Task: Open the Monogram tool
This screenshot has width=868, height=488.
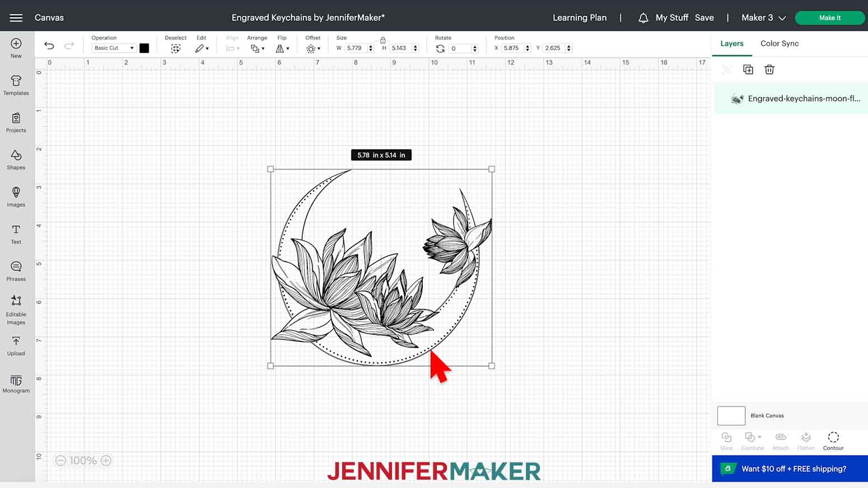Action: (x=16, y=384)
